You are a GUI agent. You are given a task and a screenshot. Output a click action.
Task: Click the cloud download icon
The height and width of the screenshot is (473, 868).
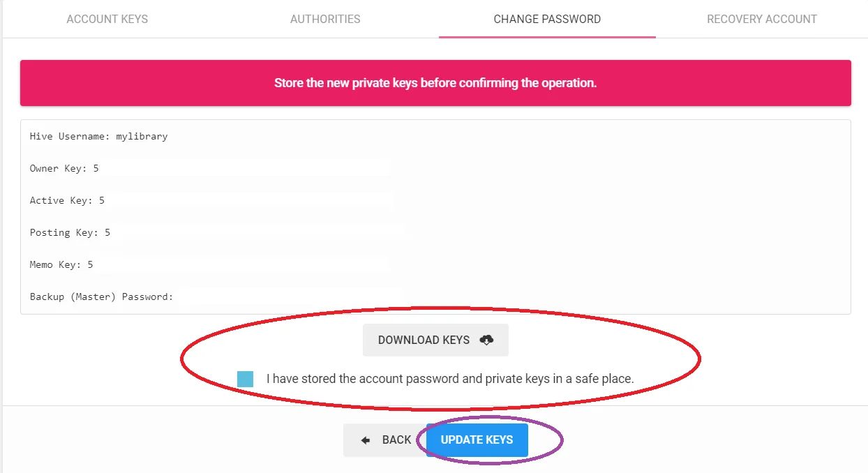pos(487,340)
